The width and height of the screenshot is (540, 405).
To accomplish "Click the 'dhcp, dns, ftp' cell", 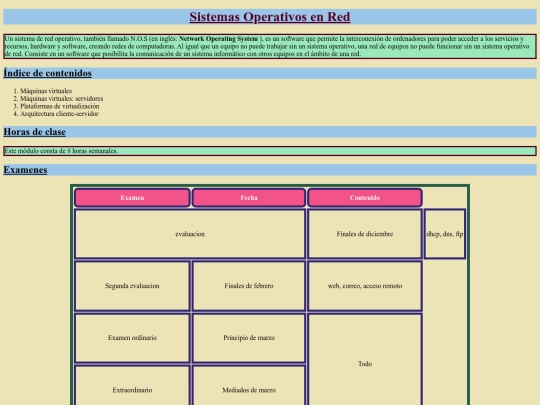I will 445,234.
